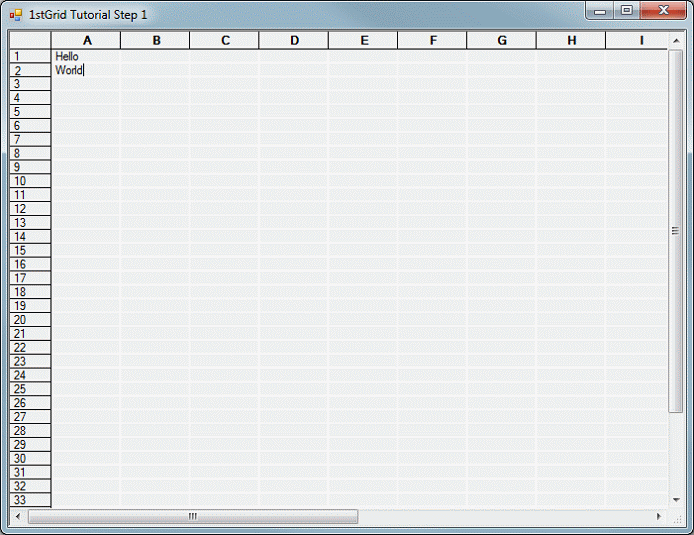Select row 3 header
This screenshot has height=535, width=694.
coord(30,84)
